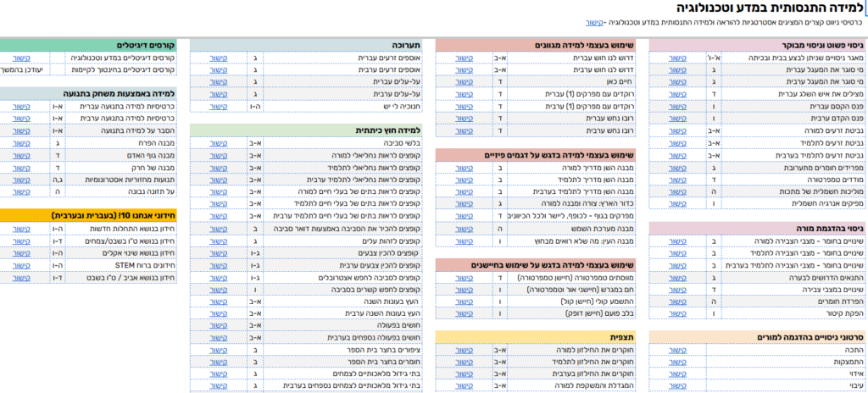This screenshot has width=868, height=393.
Task: Open the link for 'התנאים הדרושים לבערה'
Action: [x=677, y=277]
